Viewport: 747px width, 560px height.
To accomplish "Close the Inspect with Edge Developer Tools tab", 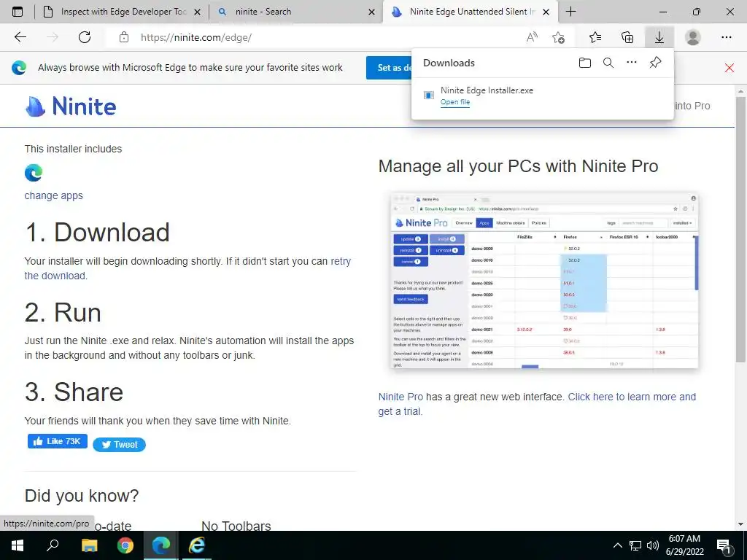I will tap(197, 12).
